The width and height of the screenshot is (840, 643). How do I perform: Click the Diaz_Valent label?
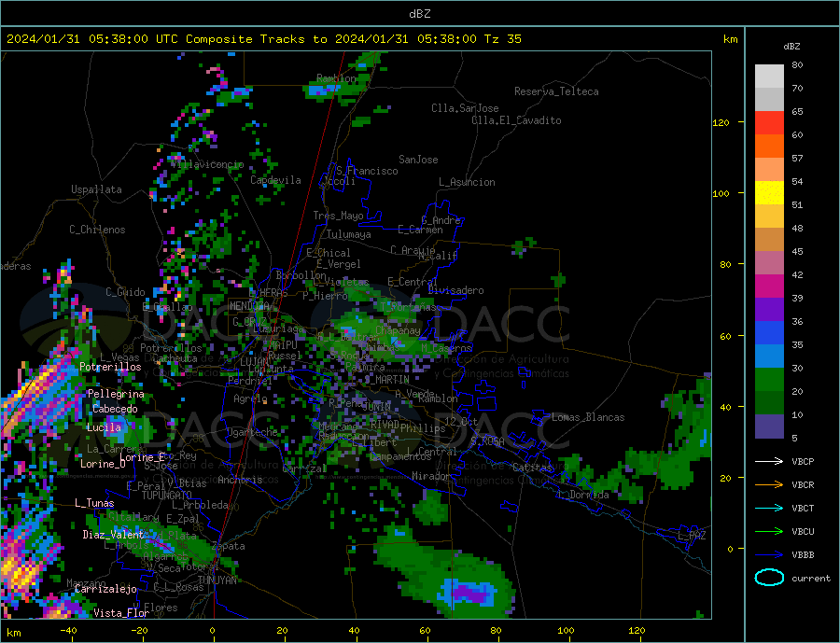point(114,535)
